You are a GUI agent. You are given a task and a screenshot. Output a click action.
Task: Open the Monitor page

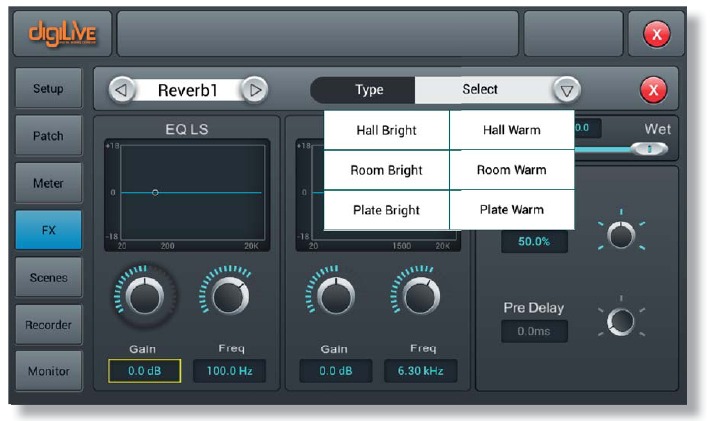(49, 371)
